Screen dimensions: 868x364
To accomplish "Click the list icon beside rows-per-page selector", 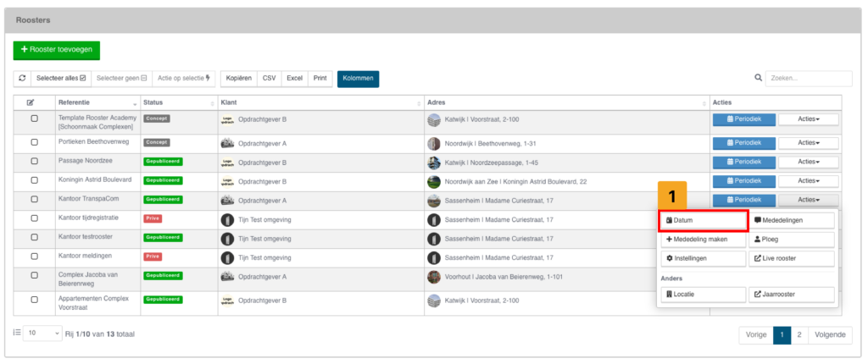I will [x=17, y=334].
